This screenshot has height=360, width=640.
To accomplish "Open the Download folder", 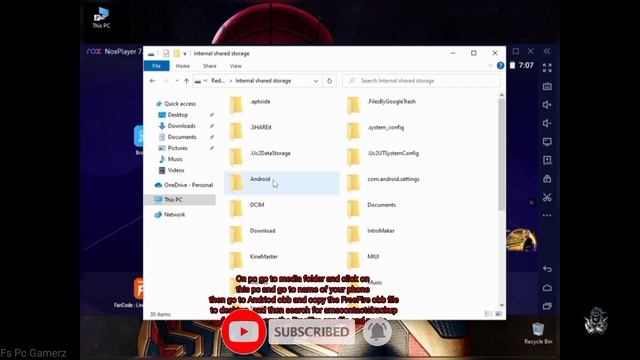I will point(262,231).
